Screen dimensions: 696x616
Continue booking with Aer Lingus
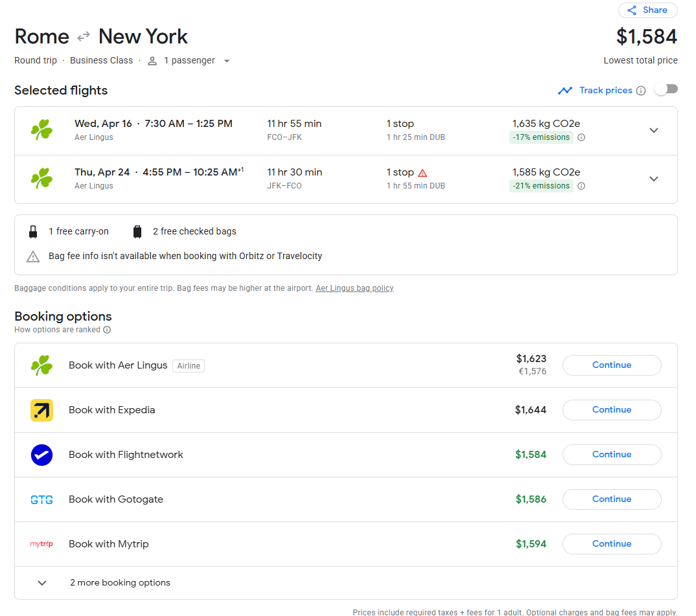pos(611,365)
